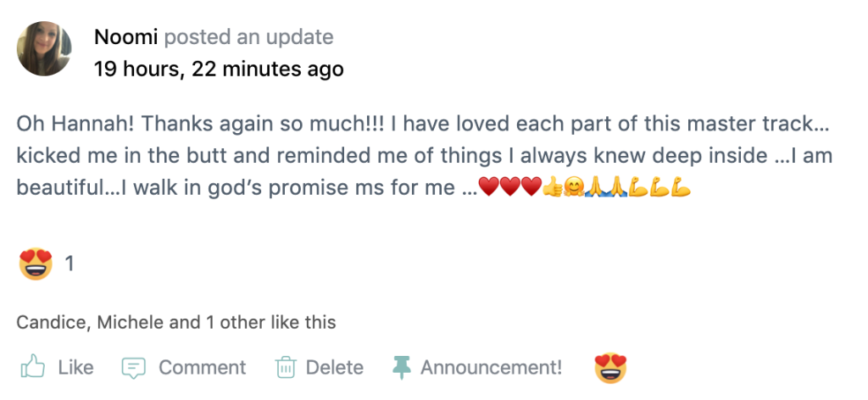Viewport: 868px width, 400px height.
Task: Click the heart-eyes reaction above the likes list
Action: (36, 264)
